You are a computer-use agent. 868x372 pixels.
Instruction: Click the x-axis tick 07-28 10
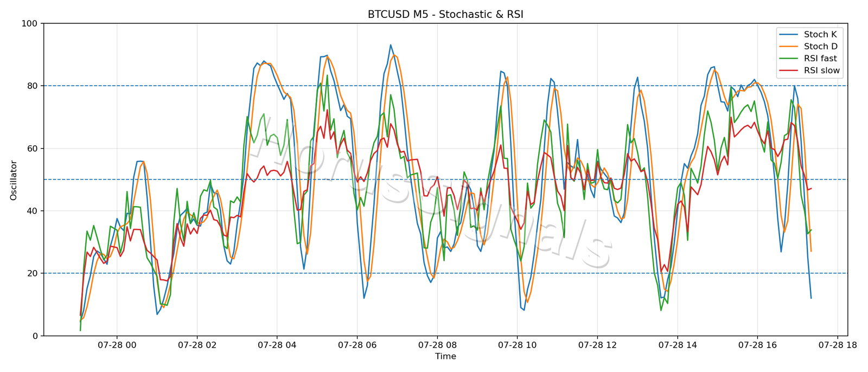(x=517, y=345)
